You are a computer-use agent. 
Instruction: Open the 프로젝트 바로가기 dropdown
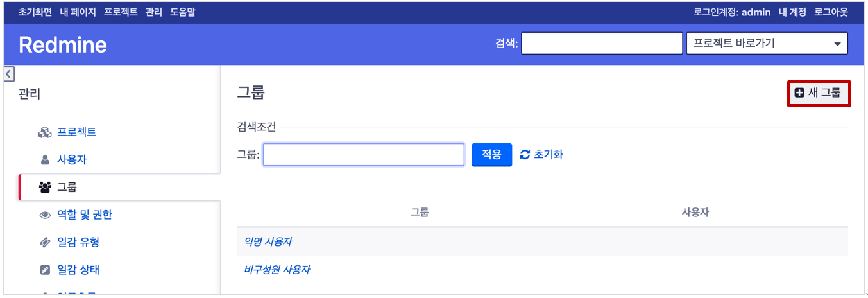click(767, 44)
